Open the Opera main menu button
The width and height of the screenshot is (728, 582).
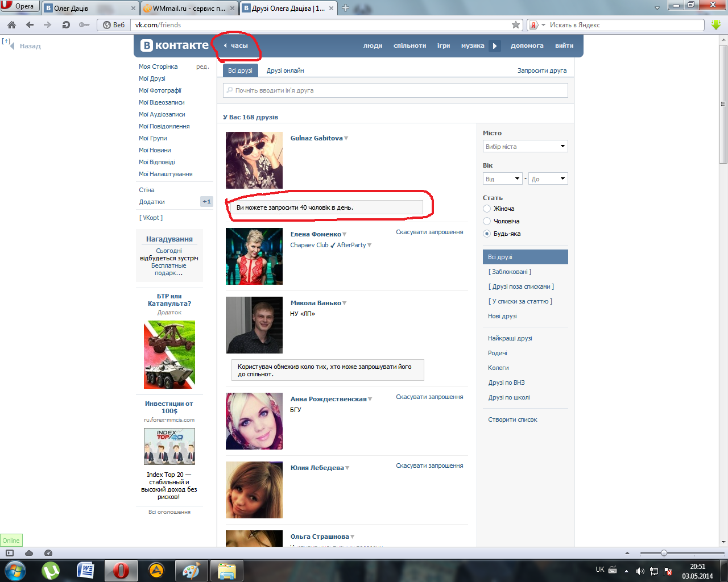click(19, 6)
